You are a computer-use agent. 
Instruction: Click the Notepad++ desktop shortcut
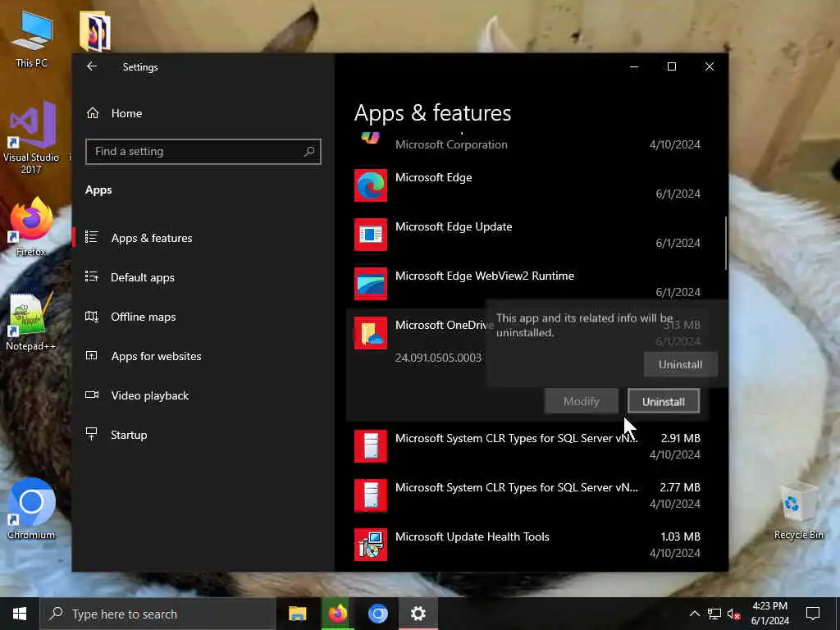click(x=31, y=322)
